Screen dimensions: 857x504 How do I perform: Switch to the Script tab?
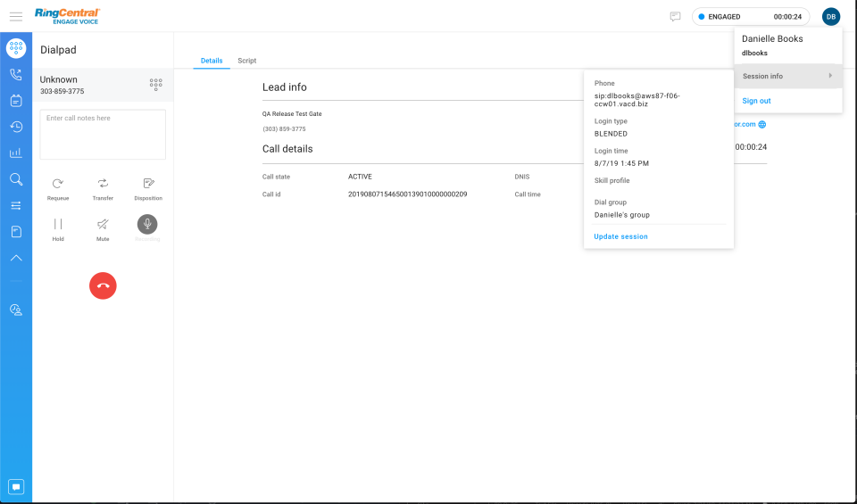[x=247, y=61]
